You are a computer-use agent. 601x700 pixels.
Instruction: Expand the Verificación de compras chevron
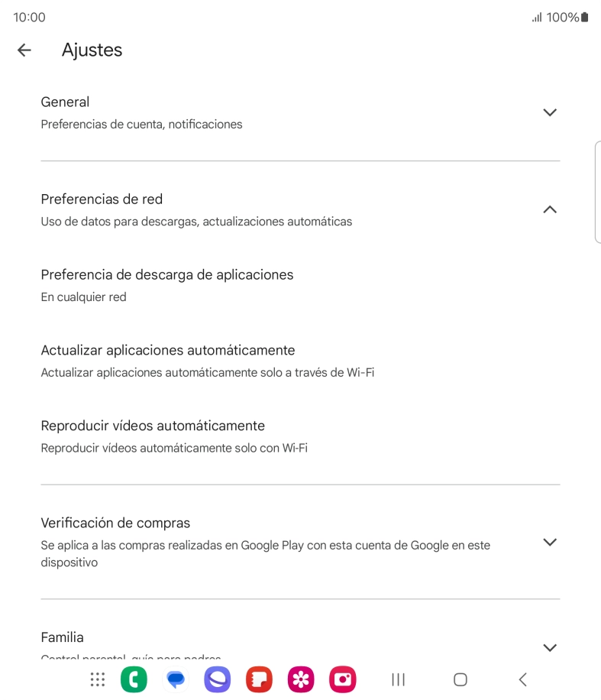coord(550,542)
